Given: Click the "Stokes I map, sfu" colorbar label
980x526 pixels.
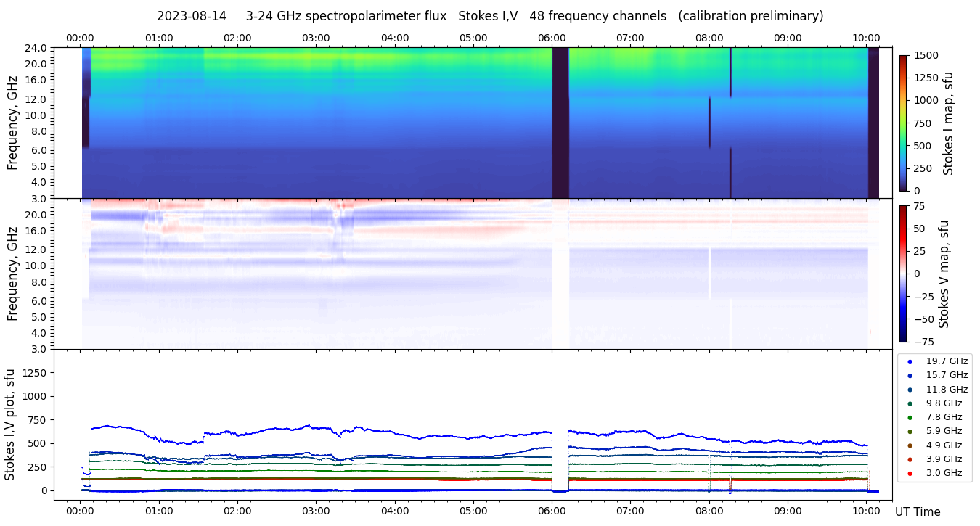Looking at the screenshot, I should (x=948, y=123).
